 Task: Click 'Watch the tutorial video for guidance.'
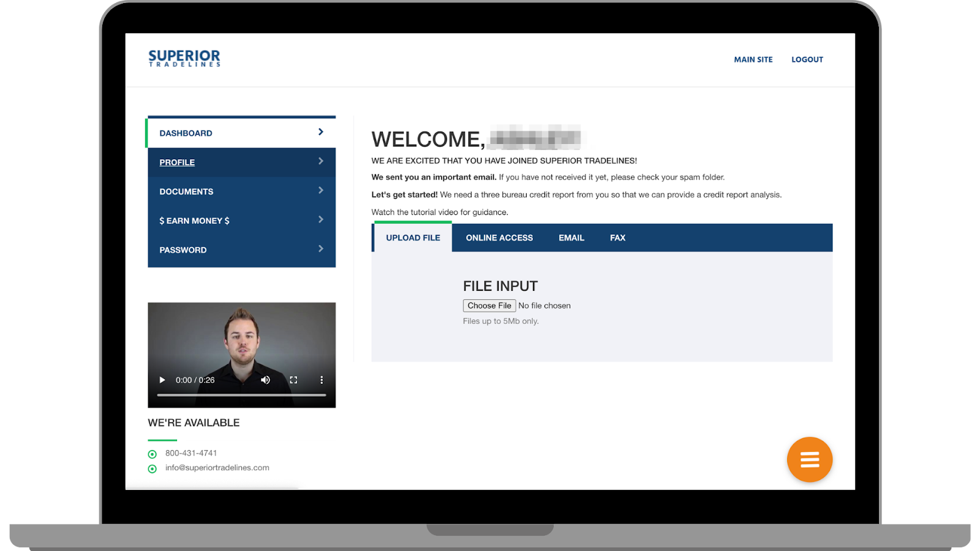point(440,212)
